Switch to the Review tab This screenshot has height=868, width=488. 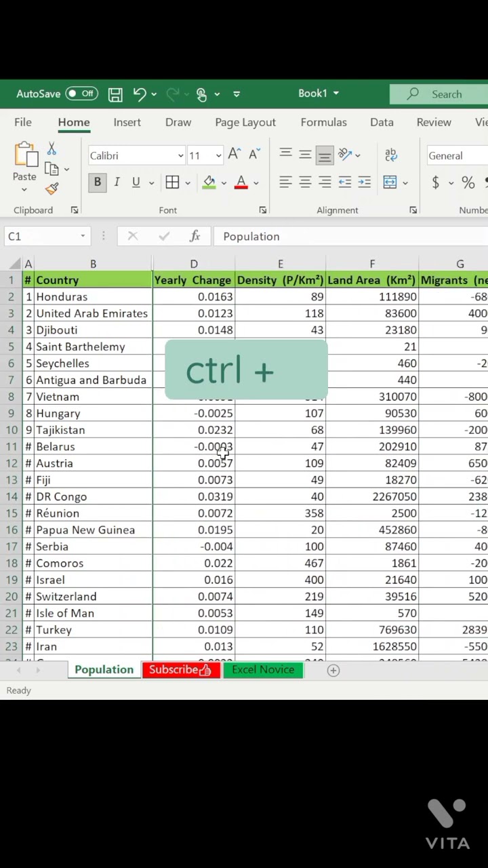[434, 122]
